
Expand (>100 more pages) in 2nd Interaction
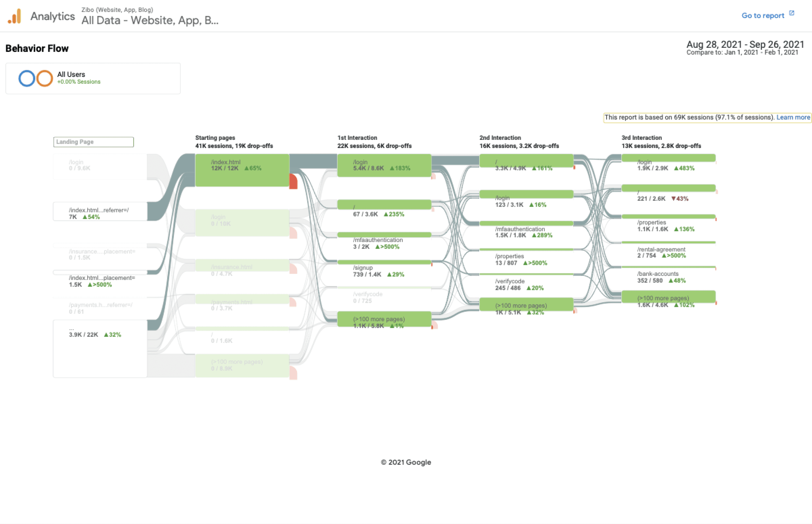coord(526,304)
